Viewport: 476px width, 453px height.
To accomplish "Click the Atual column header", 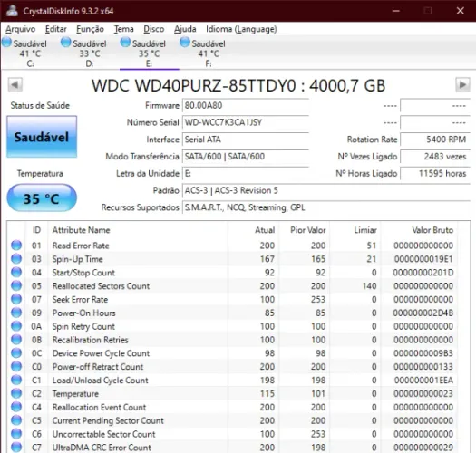I will click(x=253, y=230).
